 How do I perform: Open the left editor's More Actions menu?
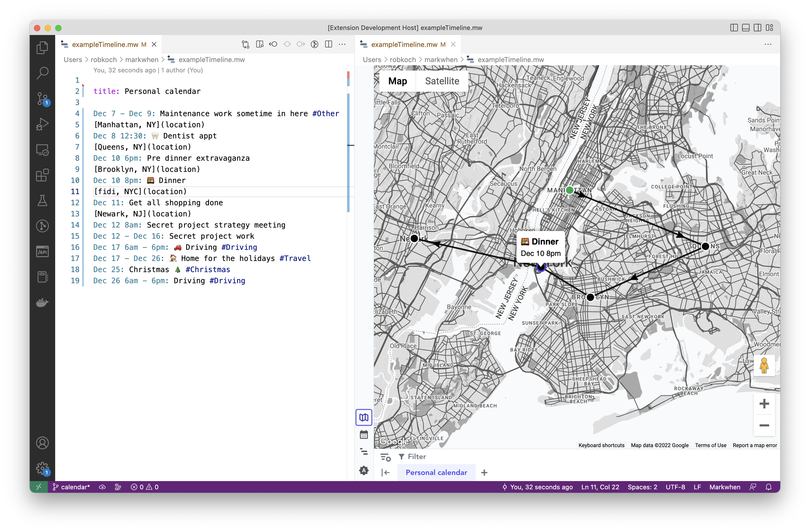click(342, 44)
